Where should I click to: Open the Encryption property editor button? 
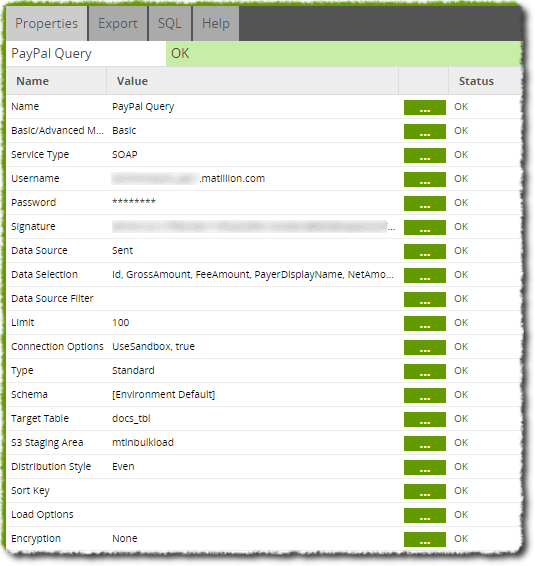(x=425, y=540)
